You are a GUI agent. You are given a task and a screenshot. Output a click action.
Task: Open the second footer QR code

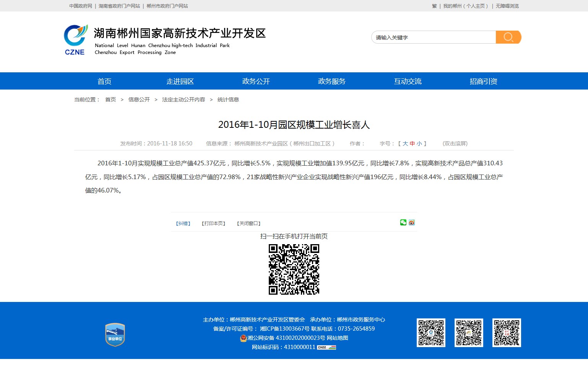[x=469, y=333]
